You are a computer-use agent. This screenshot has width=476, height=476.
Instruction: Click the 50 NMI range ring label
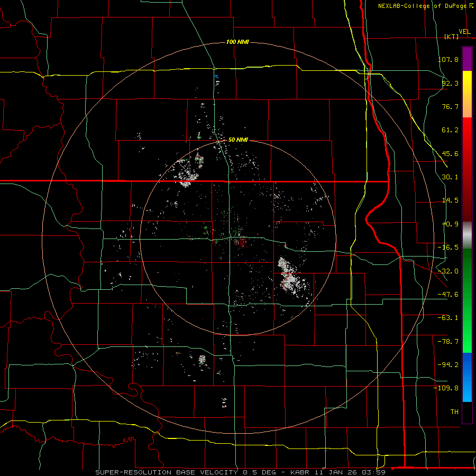click(x=238, y=140)
